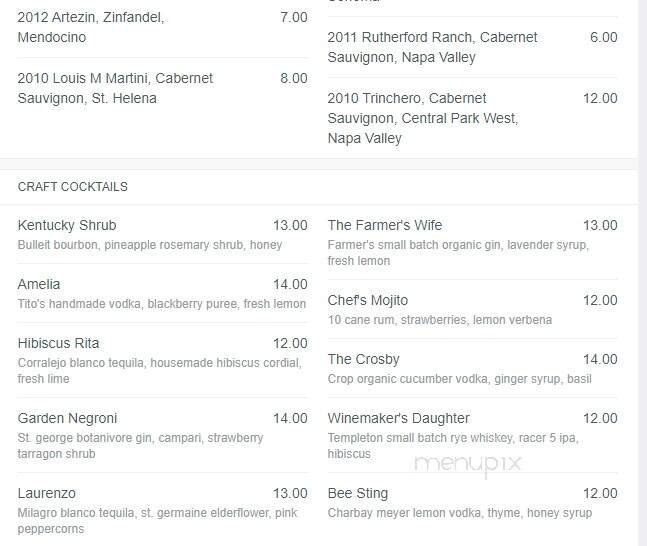Click the Craft Cocktails section header

click(73, 187)
